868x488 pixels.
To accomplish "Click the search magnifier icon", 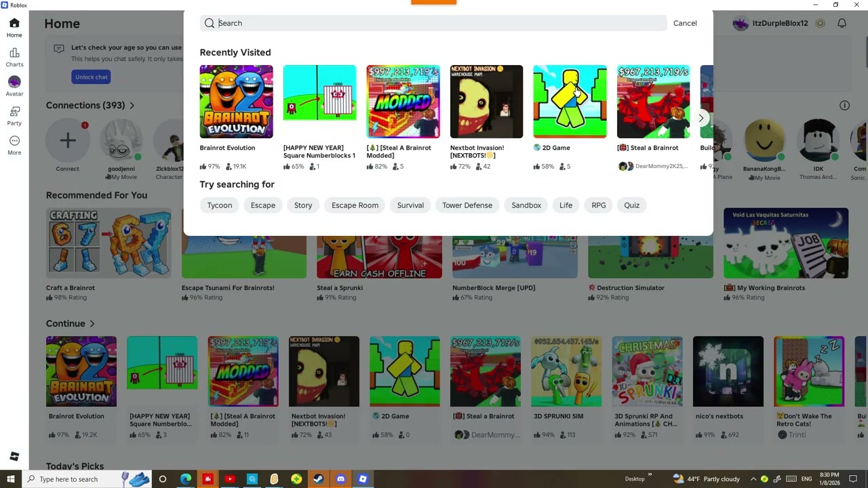I will 210,23.
